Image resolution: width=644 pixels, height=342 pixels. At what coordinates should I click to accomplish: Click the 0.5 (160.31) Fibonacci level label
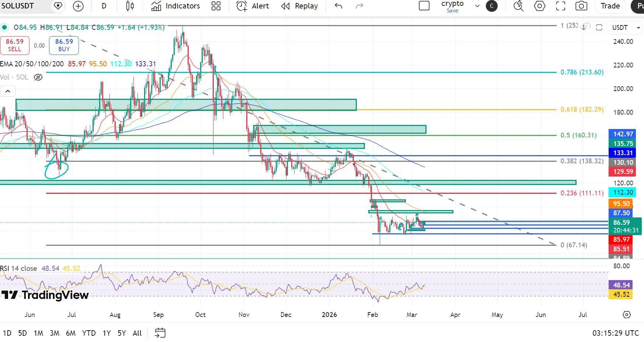click(578, 135)
